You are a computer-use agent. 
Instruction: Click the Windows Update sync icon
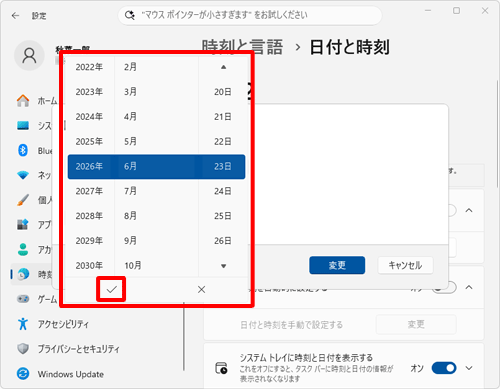click(23, 374)
